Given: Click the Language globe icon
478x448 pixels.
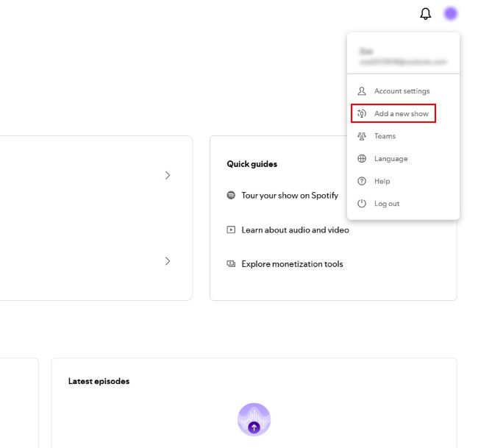Looking at the screenshot, I should [362, 159].
